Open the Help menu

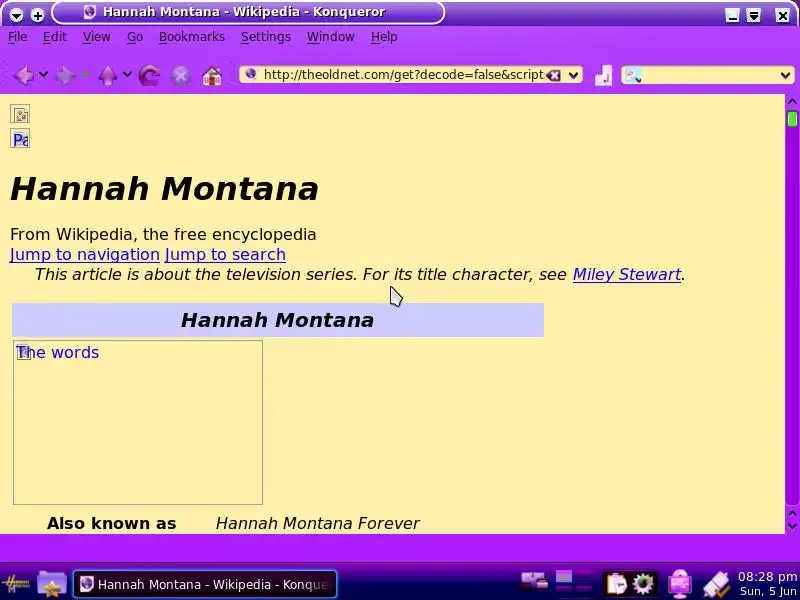pyautogui.click(x=384, y=37)
